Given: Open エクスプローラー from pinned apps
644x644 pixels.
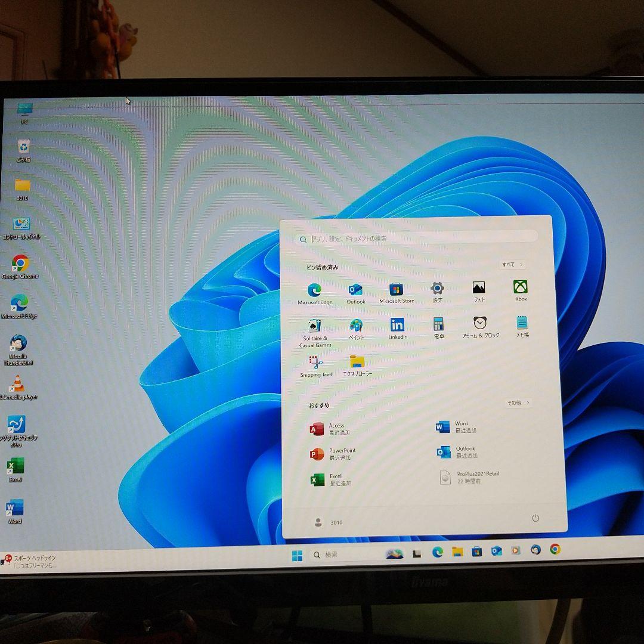Looking at the screenshot, I should click(357, 362).
